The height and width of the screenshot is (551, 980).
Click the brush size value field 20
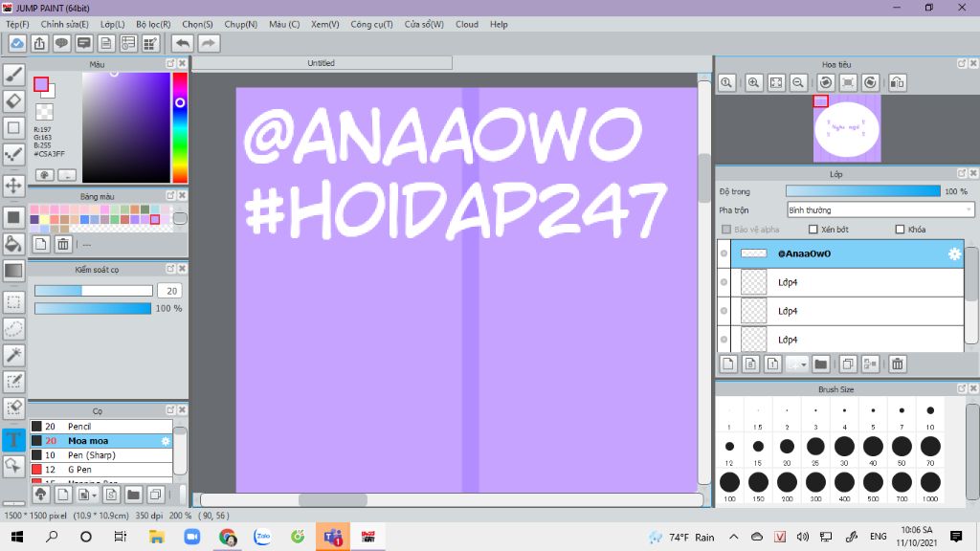tap(170, 291)
